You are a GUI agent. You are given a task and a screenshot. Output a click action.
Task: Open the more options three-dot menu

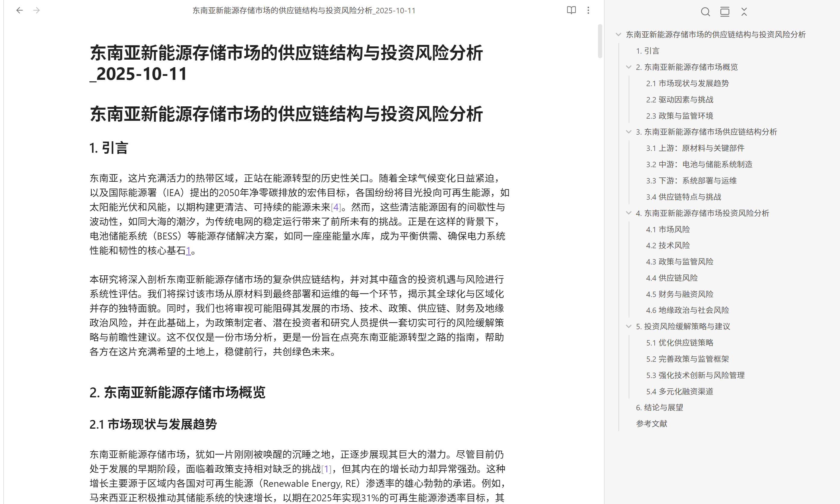pyautogui.click(x=588, y=11)
